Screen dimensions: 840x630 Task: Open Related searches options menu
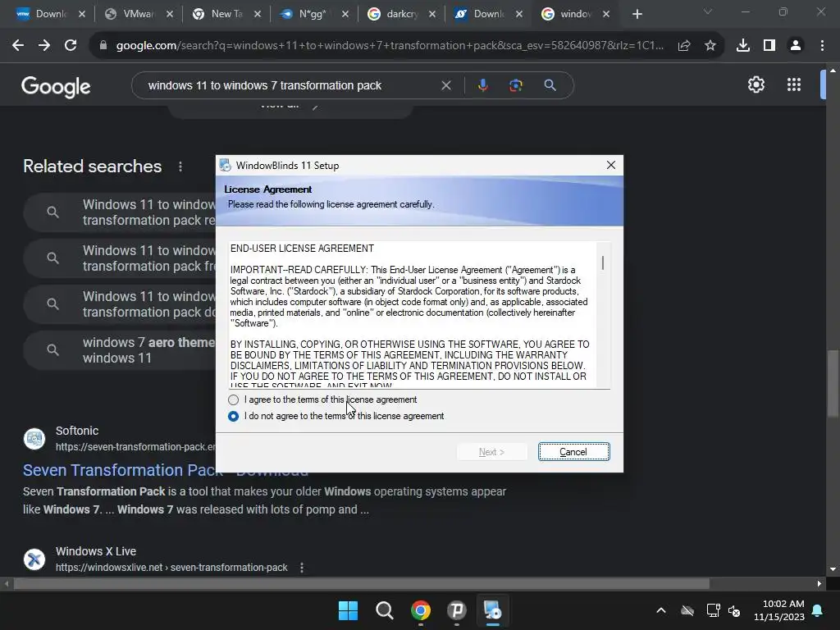click(180, 167)
